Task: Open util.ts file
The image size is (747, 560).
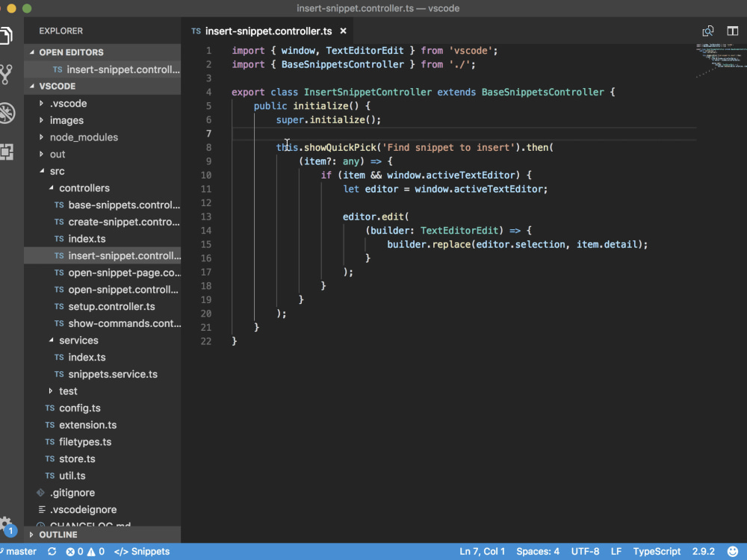Action: (x=102, y=476)
